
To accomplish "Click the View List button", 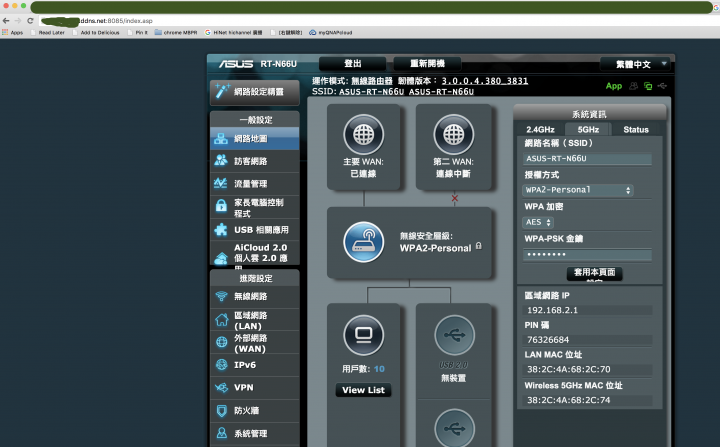I will point(363,390).
